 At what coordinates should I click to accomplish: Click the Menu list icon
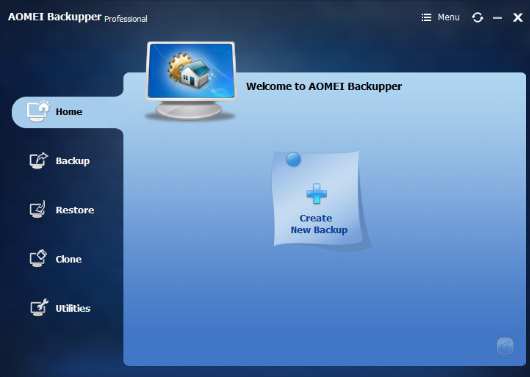[x=426, y=17]
